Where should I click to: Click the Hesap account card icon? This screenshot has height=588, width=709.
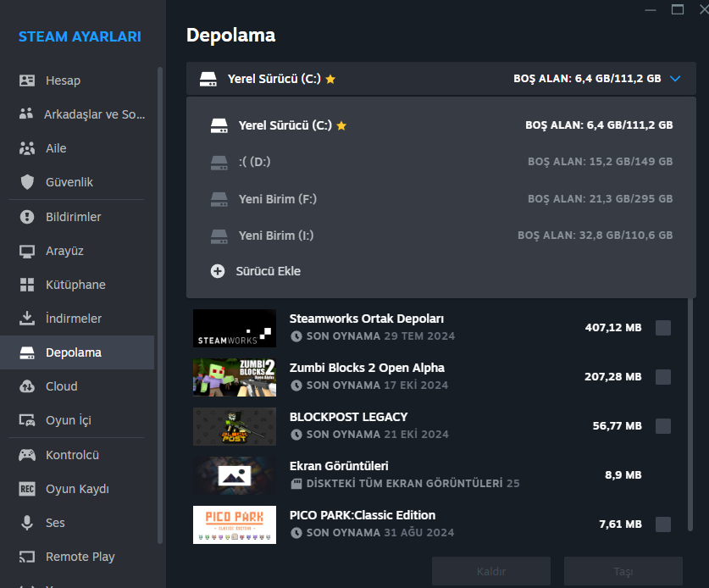(x=26, y=80)
